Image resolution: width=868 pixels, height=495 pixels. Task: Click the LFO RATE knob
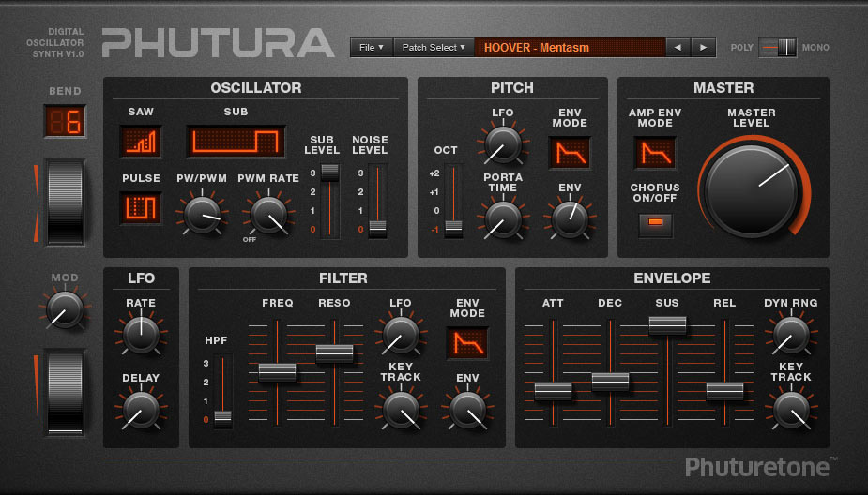tap(141, 335)
